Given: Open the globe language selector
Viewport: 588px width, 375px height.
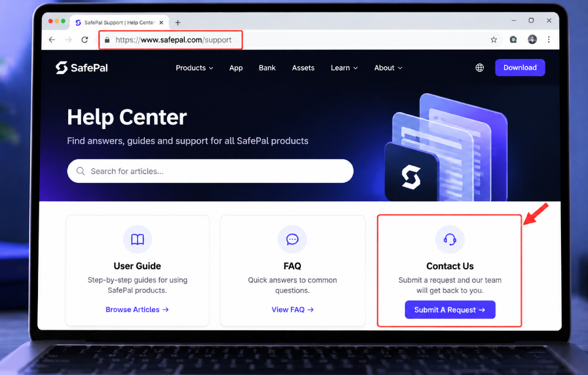Looking at the screenshot, I should click(480, 68).
